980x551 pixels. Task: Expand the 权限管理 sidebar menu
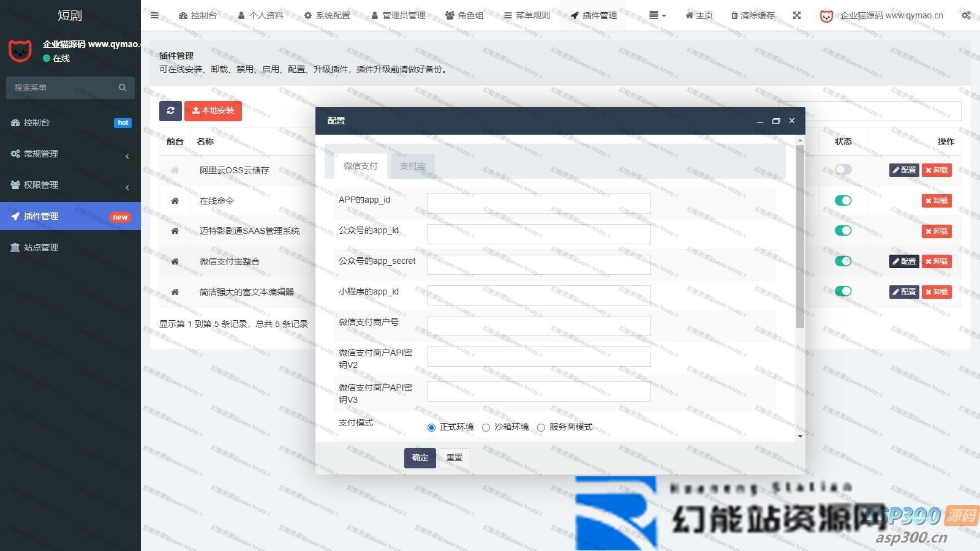coord(70,185)
